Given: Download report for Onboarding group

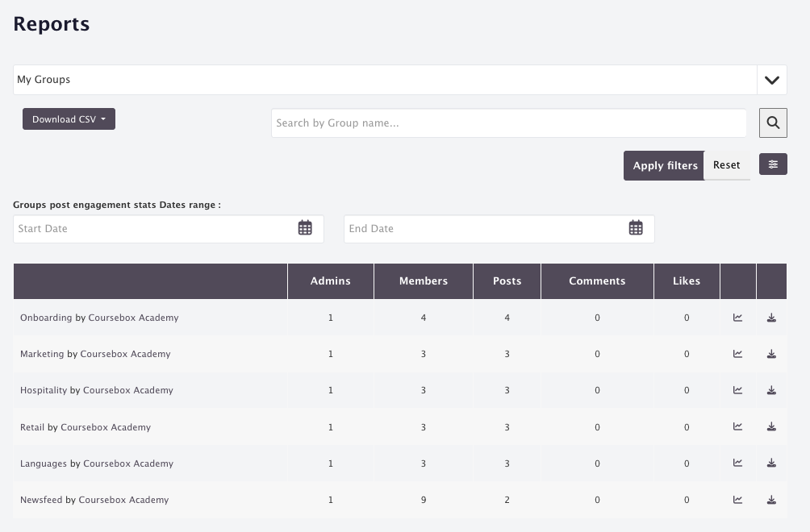Looking at the screenshot, I should (771, 318).
